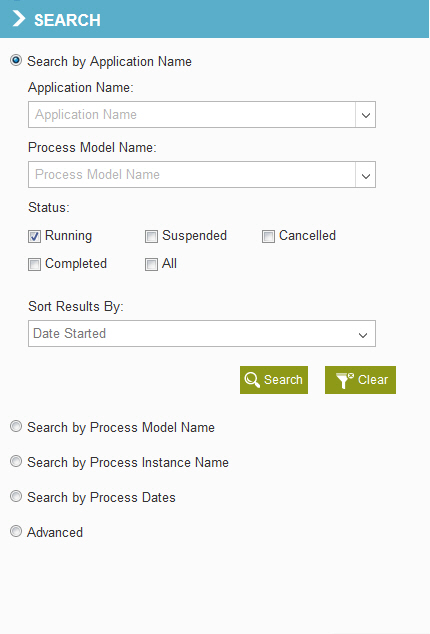Switch to Advanced search option
This screenshot has width=430, height=634.
click(x=16, y=531)
